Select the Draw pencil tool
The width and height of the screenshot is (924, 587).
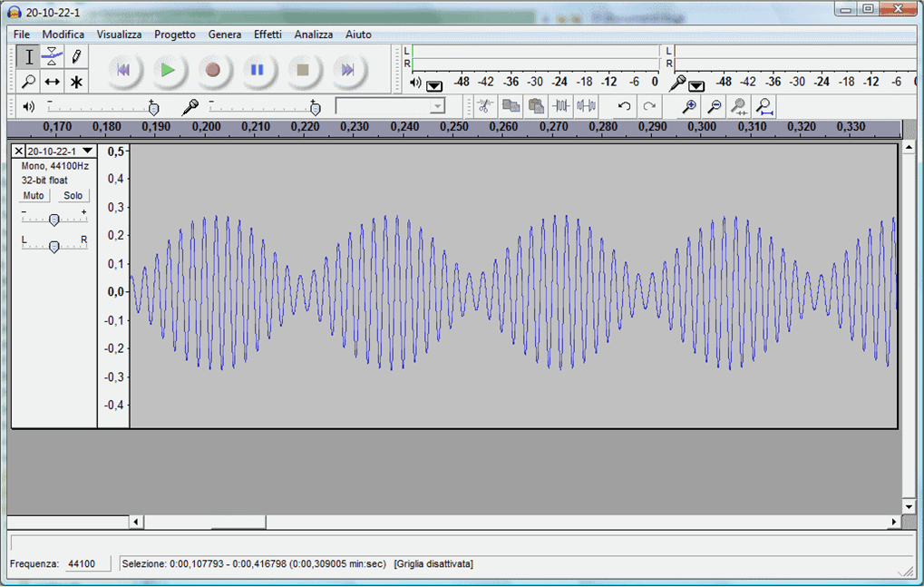76,57
